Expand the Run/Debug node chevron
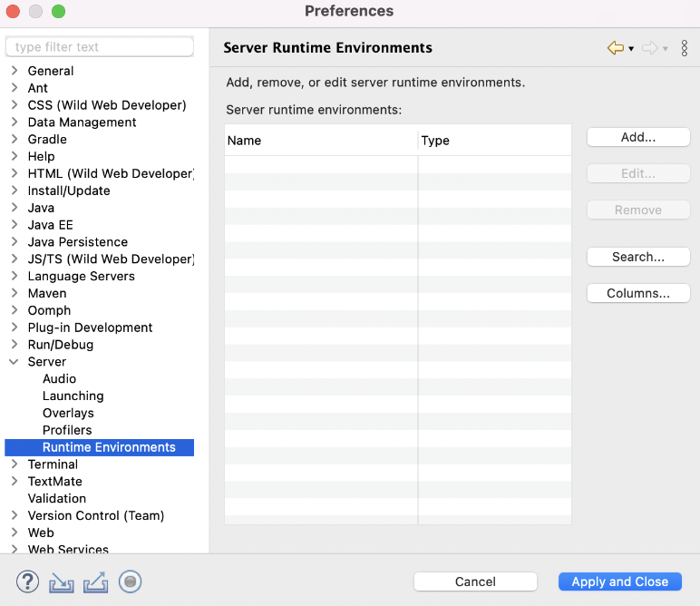700x606 pixels. 15,345
